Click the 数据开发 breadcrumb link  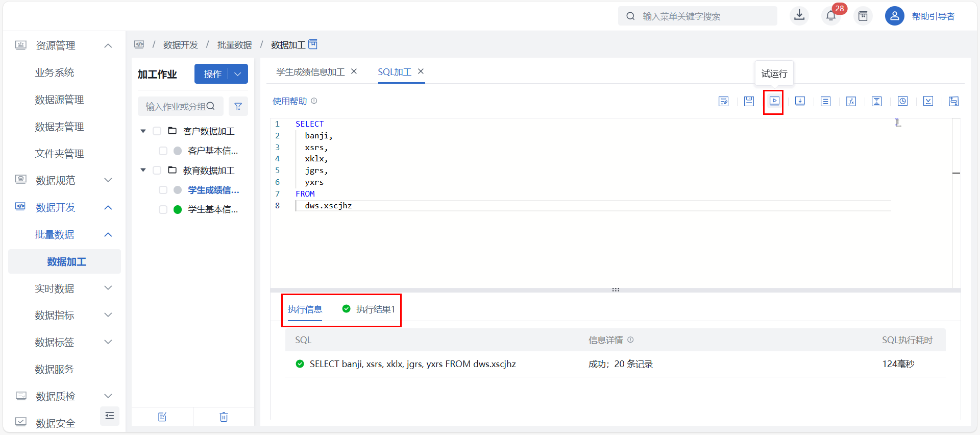[x=180, y=45]
